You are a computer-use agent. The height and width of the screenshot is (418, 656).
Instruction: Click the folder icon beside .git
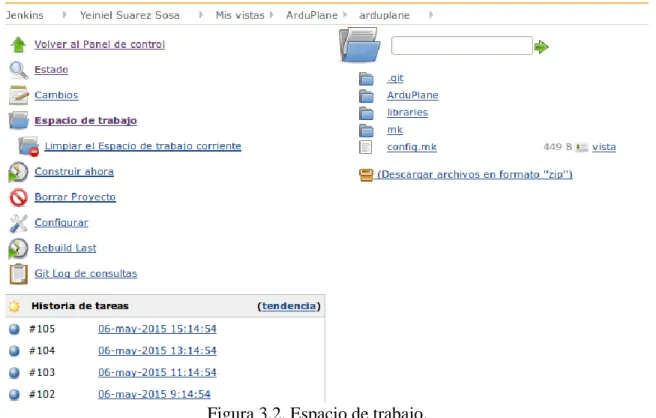[366, 78]
